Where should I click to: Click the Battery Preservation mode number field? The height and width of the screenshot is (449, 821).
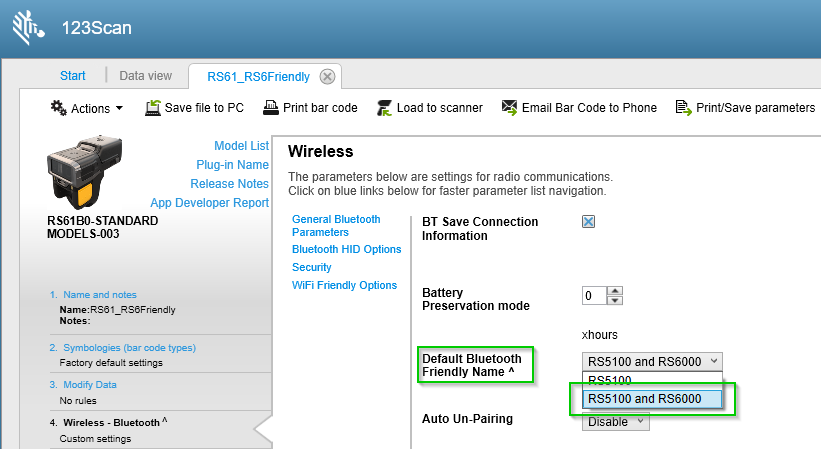click(594, 296)
